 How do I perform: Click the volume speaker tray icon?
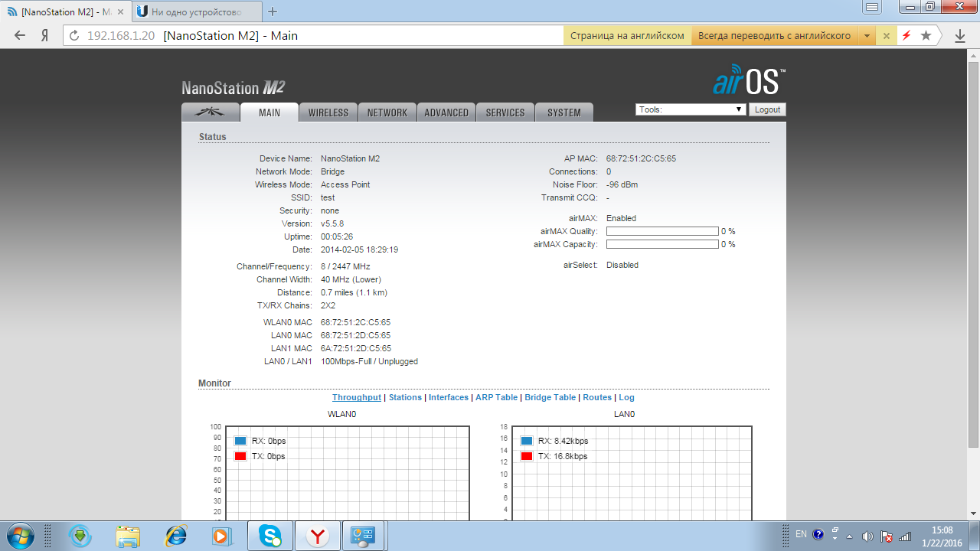(x=867, y=536)
